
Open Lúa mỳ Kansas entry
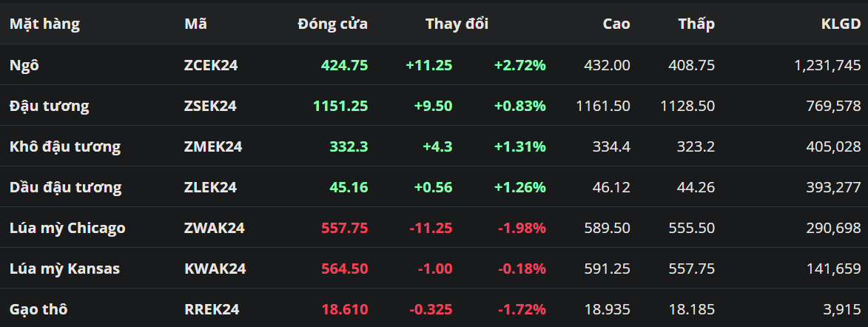[x=64, y=269]
